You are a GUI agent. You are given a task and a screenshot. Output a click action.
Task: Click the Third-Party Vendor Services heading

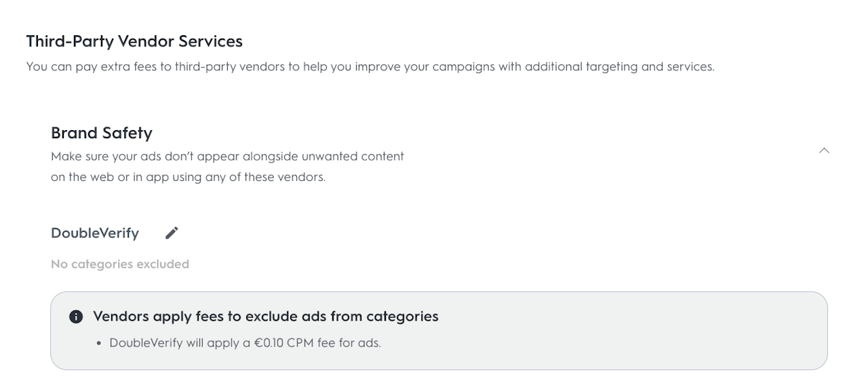[134, 41]
